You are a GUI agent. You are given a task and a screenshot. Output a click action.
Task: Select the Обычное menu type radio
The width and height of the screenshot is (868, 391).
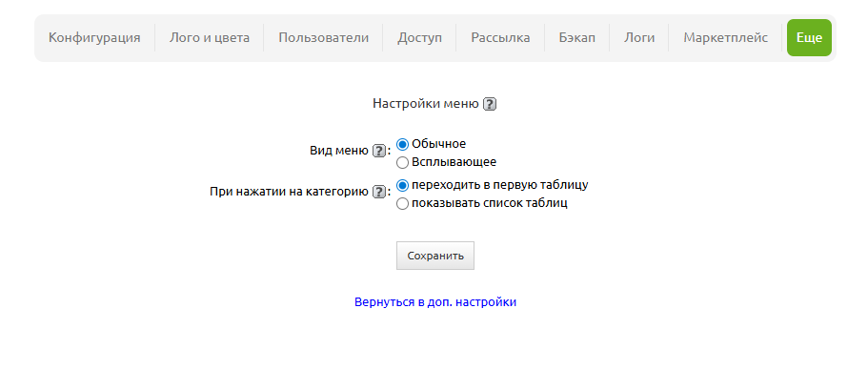(402, 145)
